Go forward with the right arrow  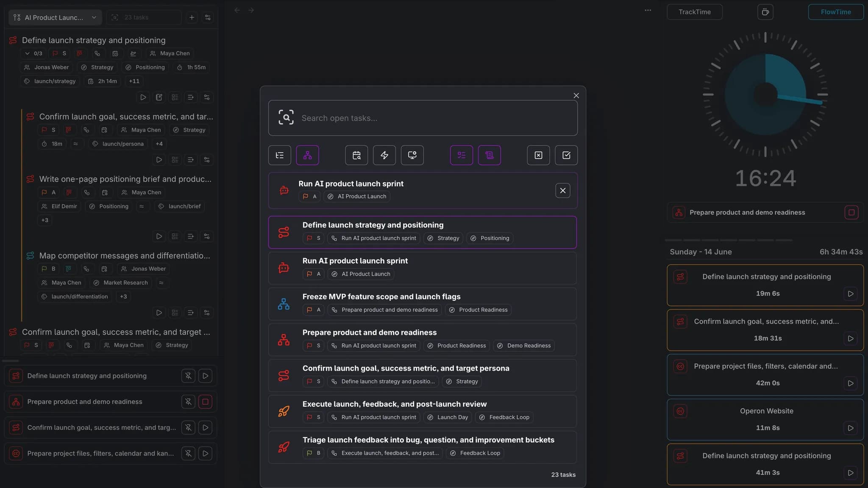point(251,10)
